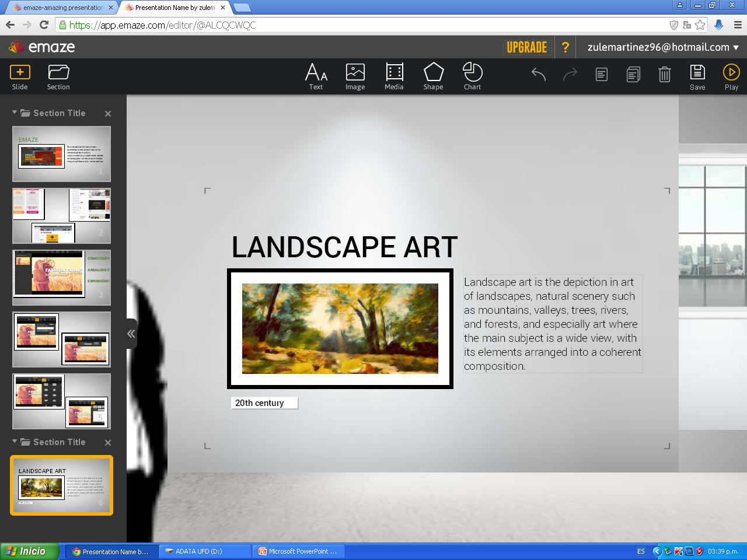Select the EMAZE slide 1 thumbnail
The image size is (747, 560).
click(61, 154)
